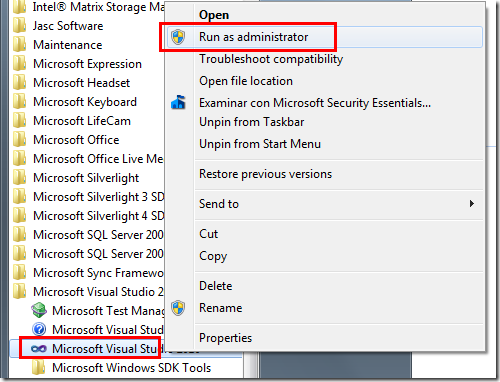Open Properties from the context menu
The width and height of the screenshot is (500, 382).
pos(226,338)
